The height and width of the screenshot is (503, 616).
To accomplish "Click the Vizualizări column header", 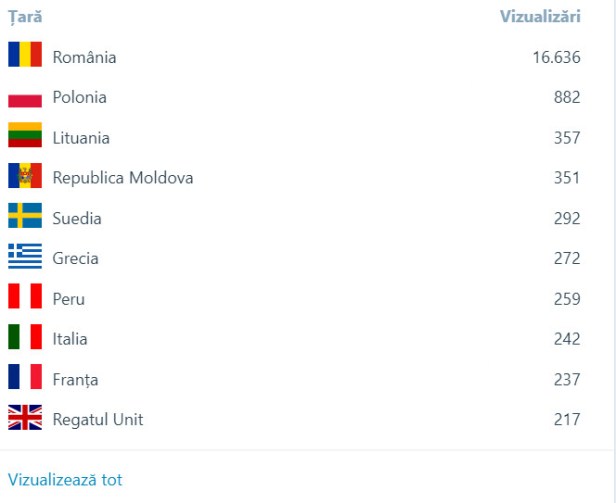I will tap(540, 17).
